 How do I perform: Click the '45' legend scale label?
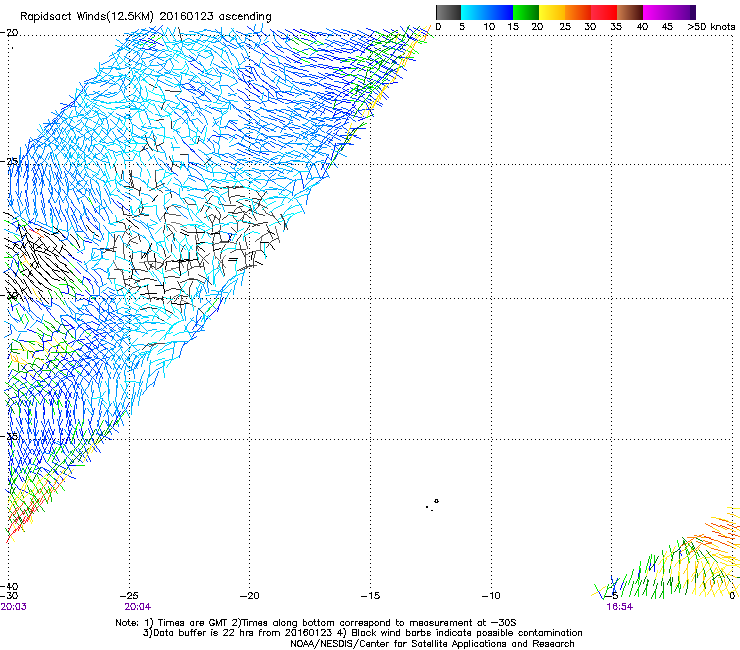click(x=667, y=27)
